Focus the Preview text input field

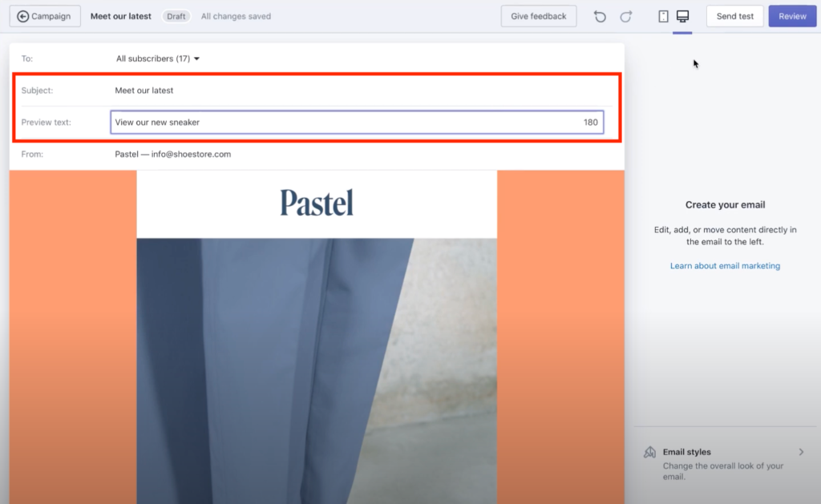pyautogui.click(x=357, y=122)
